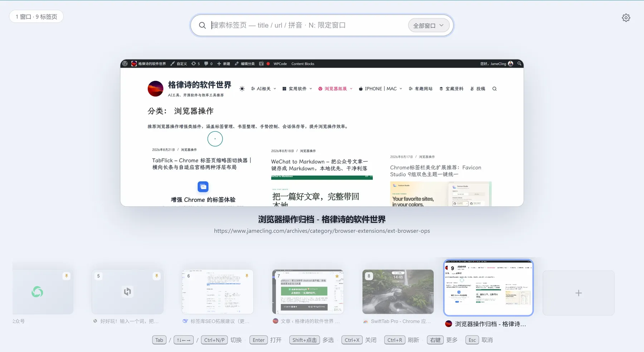Open the 全部窗口 window filter dropdown

pyautogui.click(x=428, y=25)
